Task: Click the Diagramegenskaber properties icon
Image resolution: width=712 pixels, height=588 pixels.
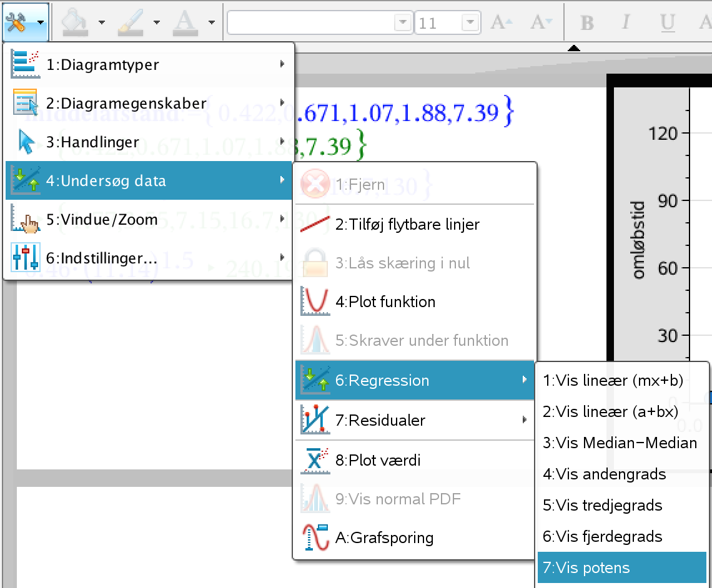Action: [x=25, y=102]
